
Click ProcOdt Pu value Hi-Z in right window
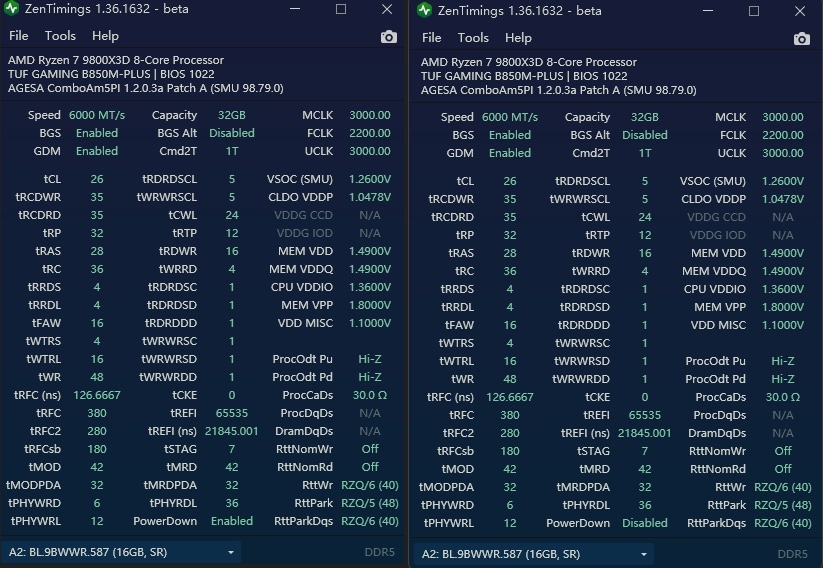783,361
